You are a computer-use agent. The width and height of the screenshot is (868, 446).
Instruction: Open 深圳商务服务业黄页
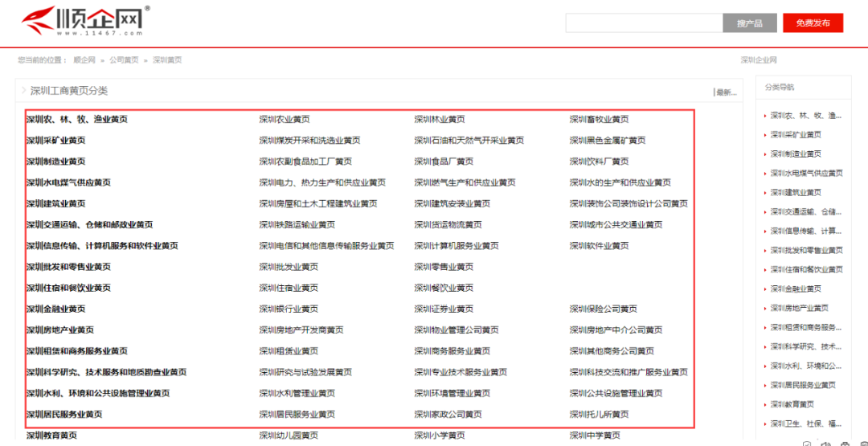click(452, 351)
